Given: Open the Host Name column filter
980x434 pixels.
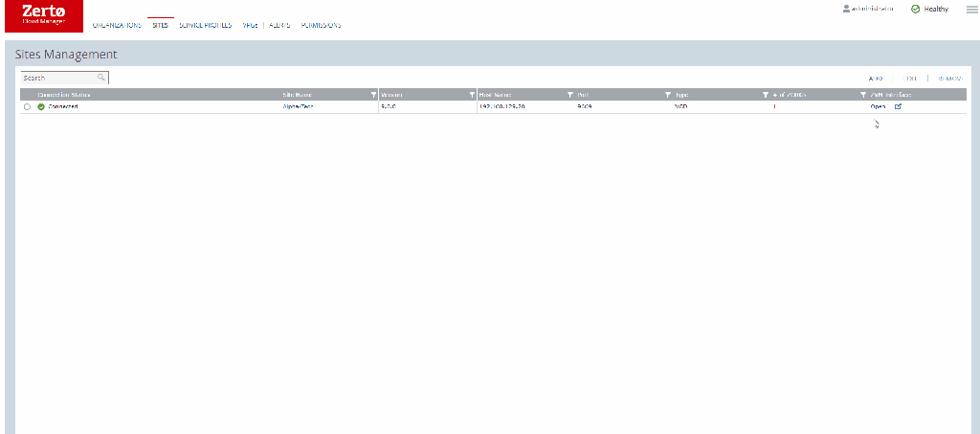Looking at the screenshot, I should pyautogui.click(x=570, y=95).
